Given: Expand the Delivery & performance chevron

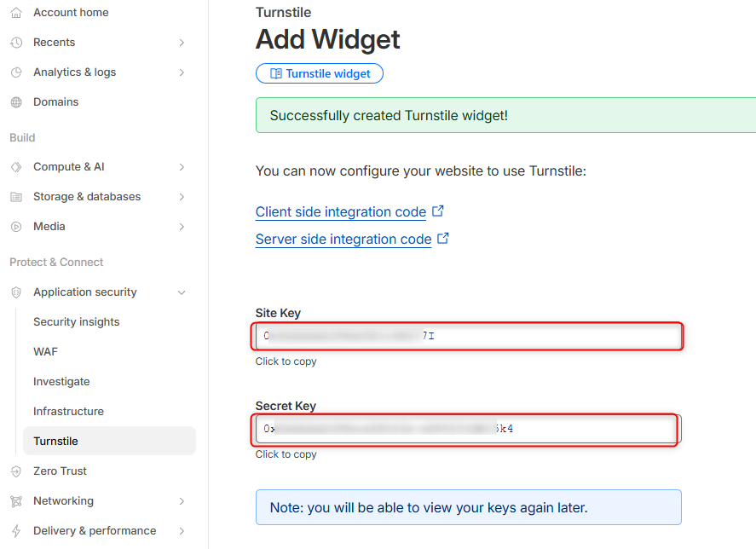Looking at the screenshot, I should pyautogui.click(x=182, y=531).
